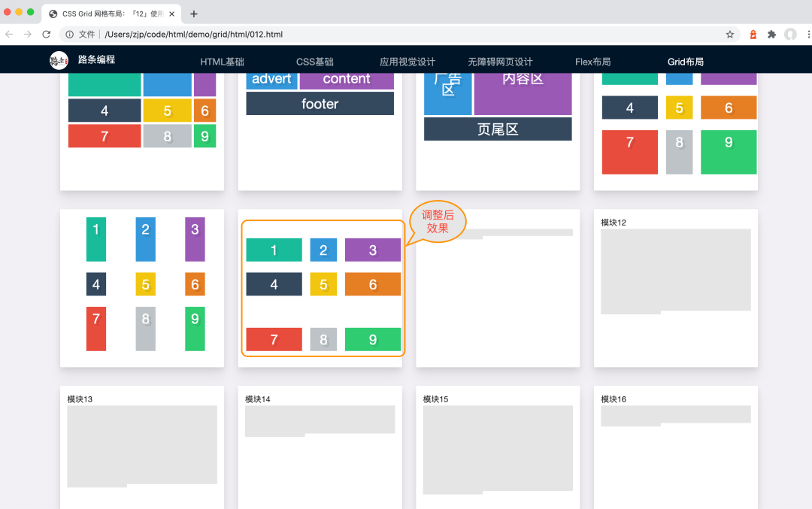Screen dimensions: 812x509
Task: Open the Grid布局 menu item
Action: pyautogui.click(x=686, y=62)
